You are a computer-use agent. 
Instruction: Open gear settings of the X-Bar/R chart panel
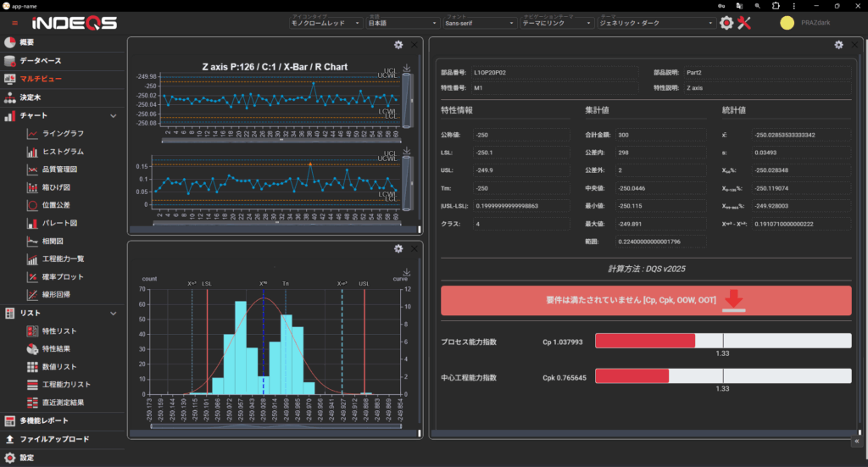coord(398,45)
